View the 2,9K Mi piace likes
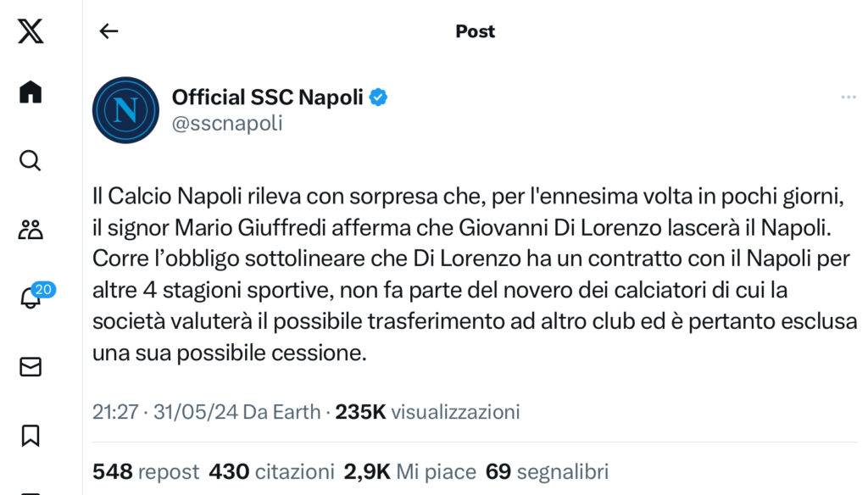 point(409,471)
